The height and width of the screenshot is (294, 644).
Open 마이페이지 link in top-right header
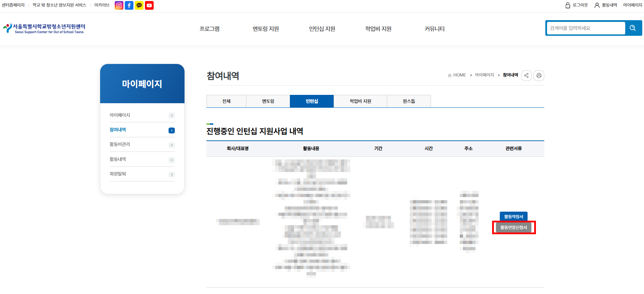633,5
